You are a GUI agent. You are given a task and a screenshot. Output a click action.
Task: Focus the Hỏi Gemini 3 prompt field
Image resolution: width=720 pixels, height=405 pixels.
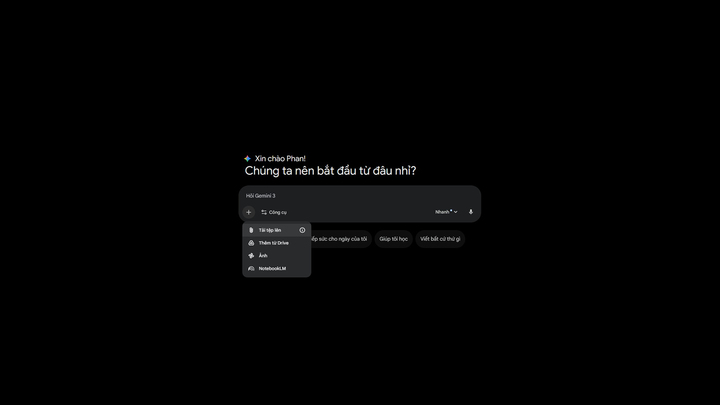click(x=360, y=196)
